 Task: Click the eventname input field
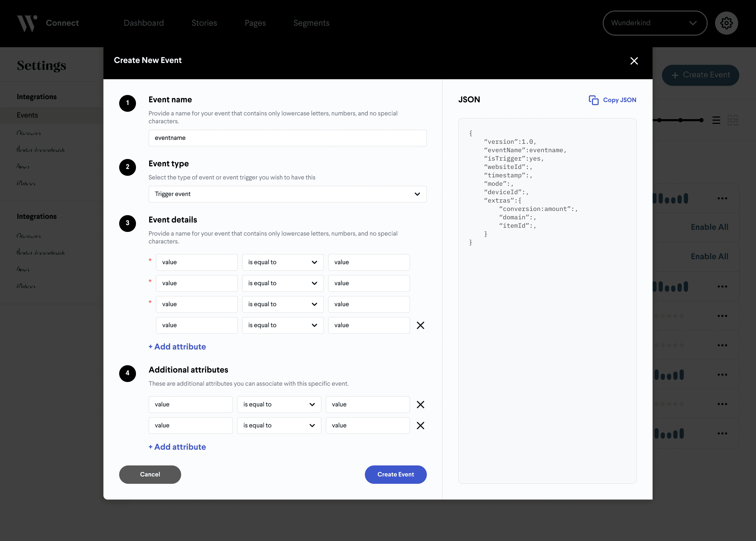click(287, 138)
